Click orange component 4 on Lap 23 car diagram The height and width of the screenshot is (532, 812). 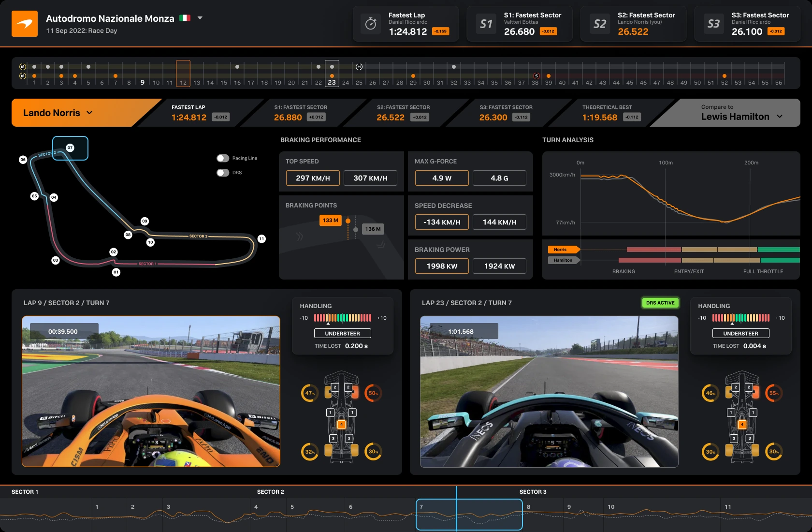(x=742, y=424)
